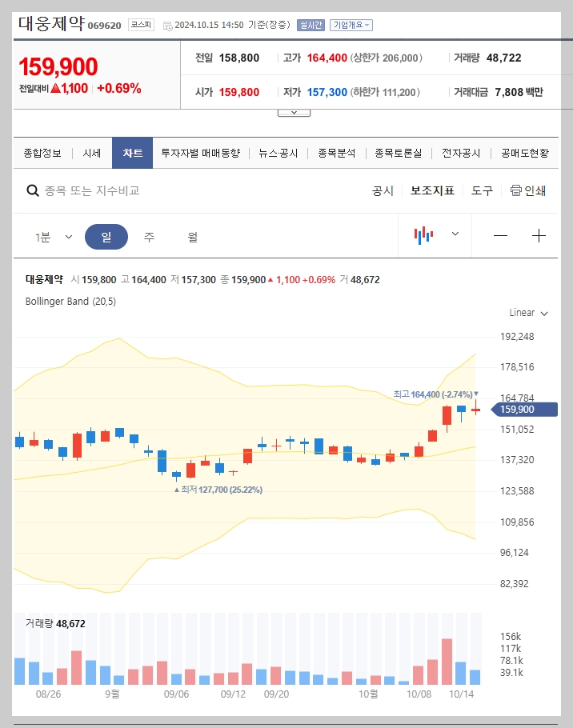
Task: Click the search magnifier icon for stock comparison
Action: 32,191
